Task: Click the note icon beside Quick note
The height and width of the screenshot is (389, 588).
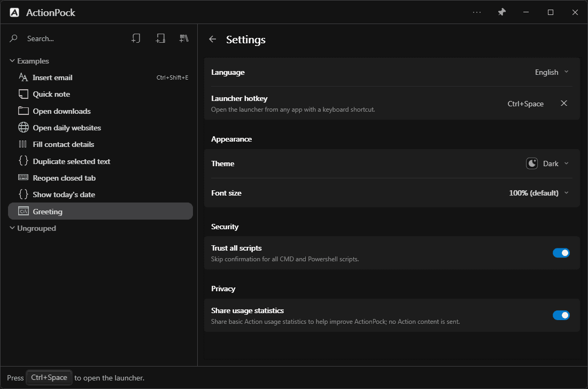Action: coord(23,94)
